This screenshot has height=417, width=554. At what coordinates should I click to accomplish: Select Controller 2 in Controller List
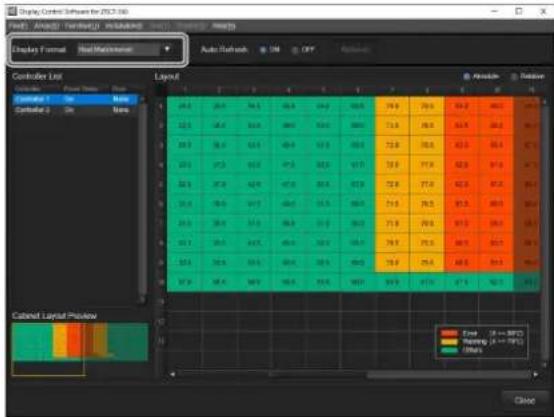pos(75,110)
